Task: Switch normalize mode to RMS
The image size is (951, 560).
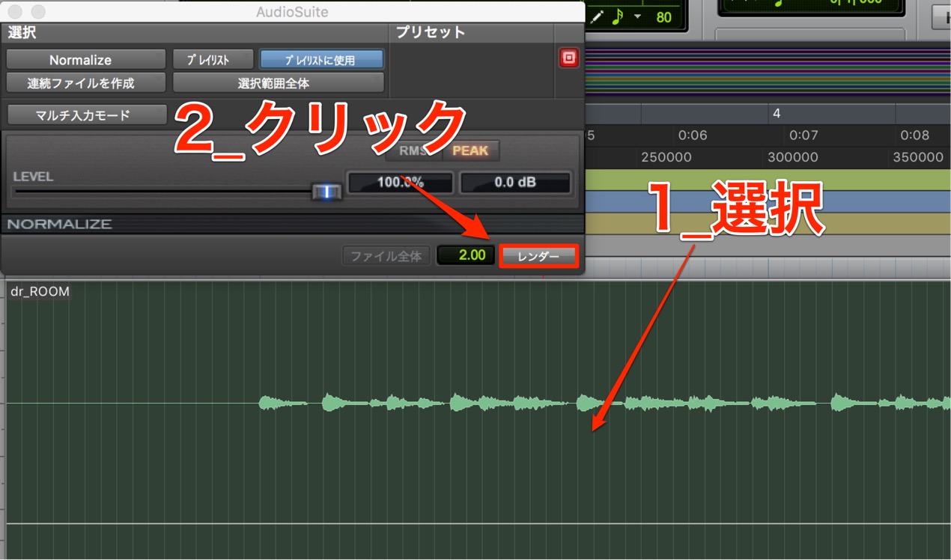Action: [413, 150]
